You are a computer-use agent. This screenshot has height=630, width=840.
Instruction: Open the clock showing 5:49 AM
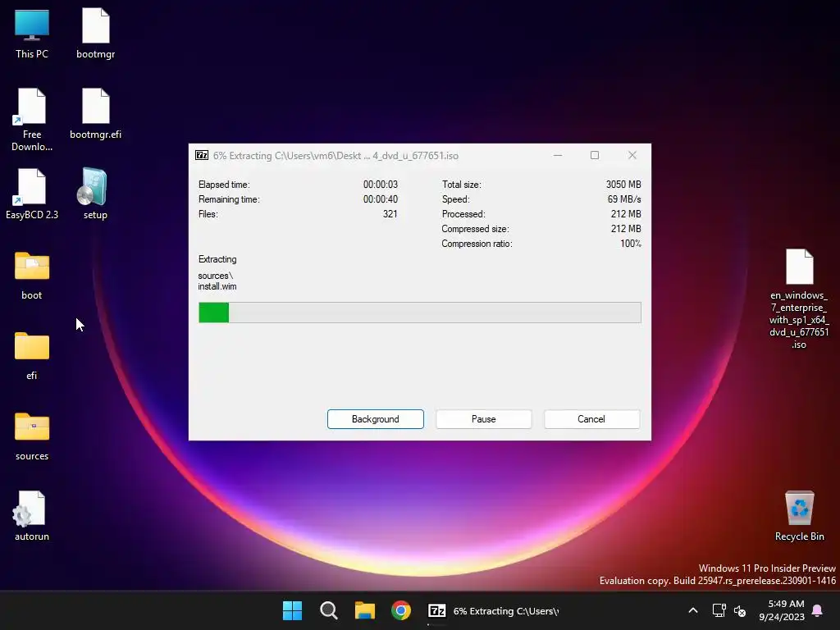pyautogui.click(x=782, y=610)
